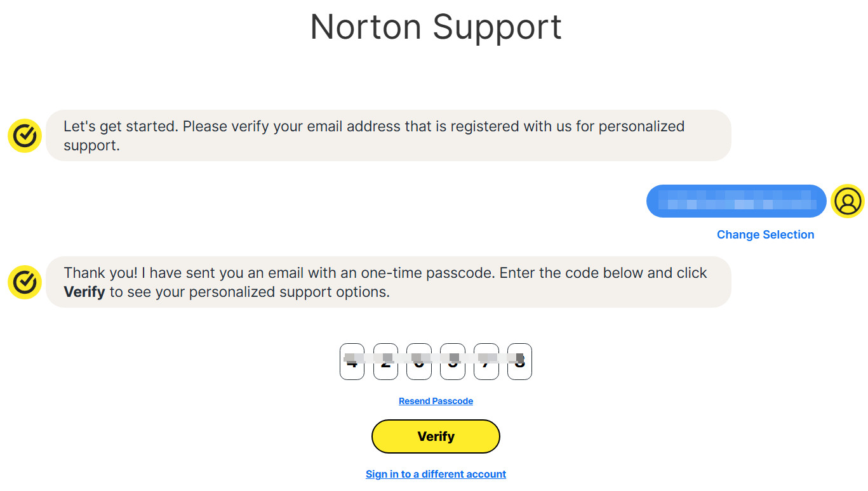This screenshot has height=491, width=868.
Task: Click the Change Selection link
Action: [765, 235]
